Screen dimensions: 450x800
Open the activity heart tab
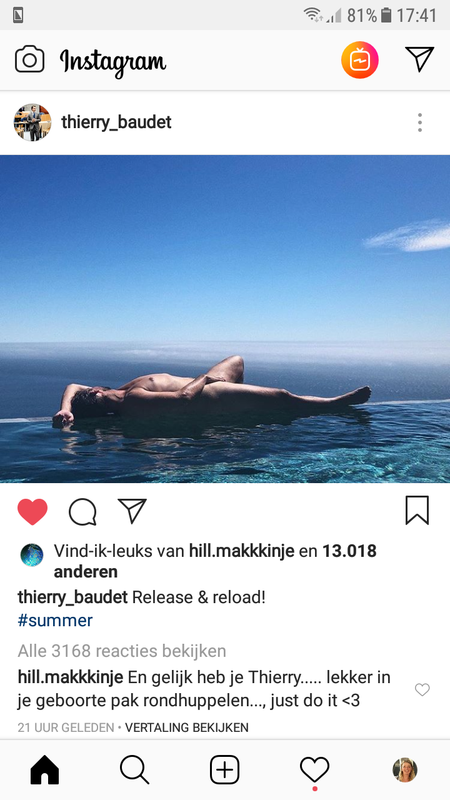314,770
